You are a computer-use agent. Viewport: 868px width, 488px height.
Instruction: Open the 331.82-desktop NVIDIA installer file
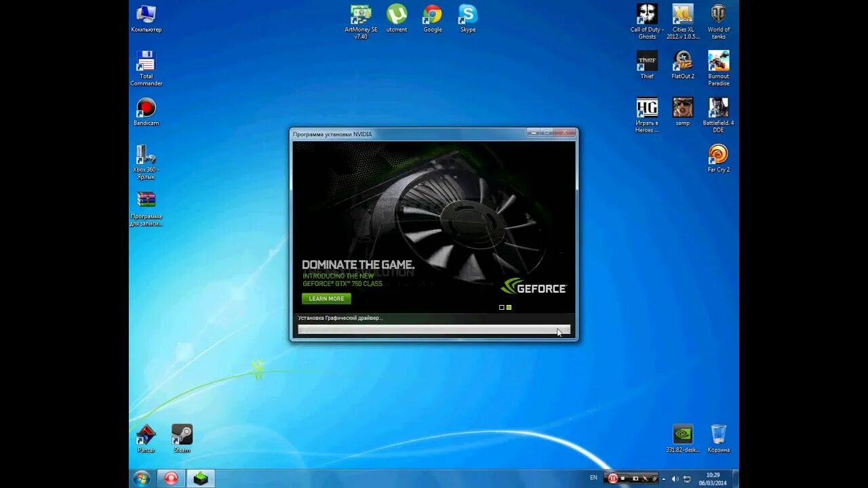click(683, 439)
